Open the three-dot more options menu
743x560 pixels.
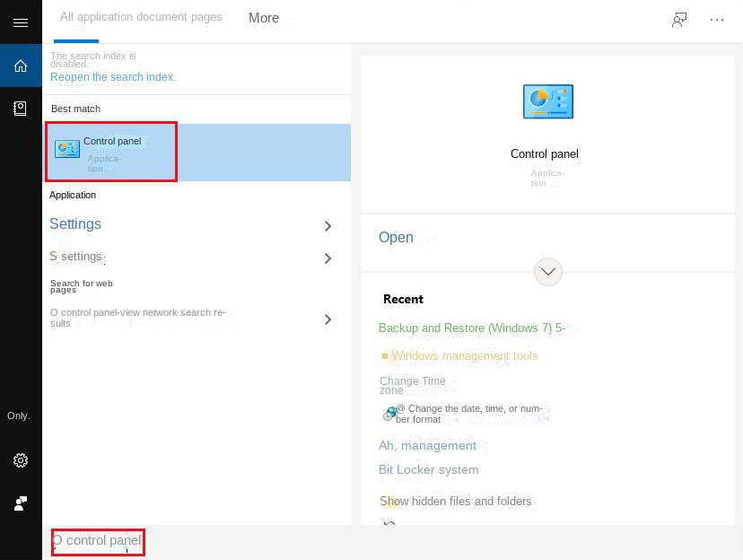click(717, 20)
